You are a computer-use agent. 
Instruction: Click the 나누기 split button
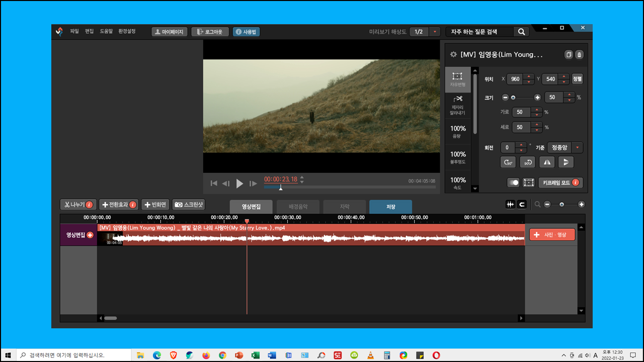pos(78,205)
